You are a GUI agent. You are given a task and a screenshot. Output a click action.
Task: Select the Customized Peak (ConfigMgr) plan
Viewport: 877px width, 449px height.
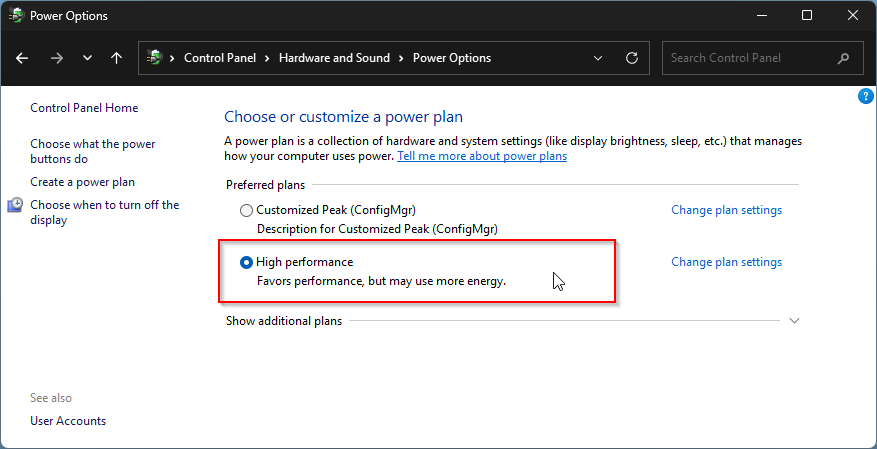(247, 211)
